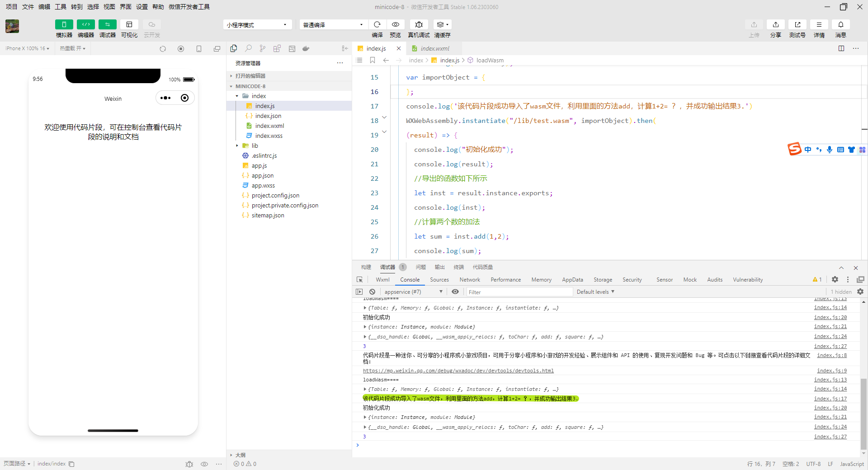Refresh the simulator with the reload icon
The height and width of the screenshot is (470, 868).
point(163,49)
